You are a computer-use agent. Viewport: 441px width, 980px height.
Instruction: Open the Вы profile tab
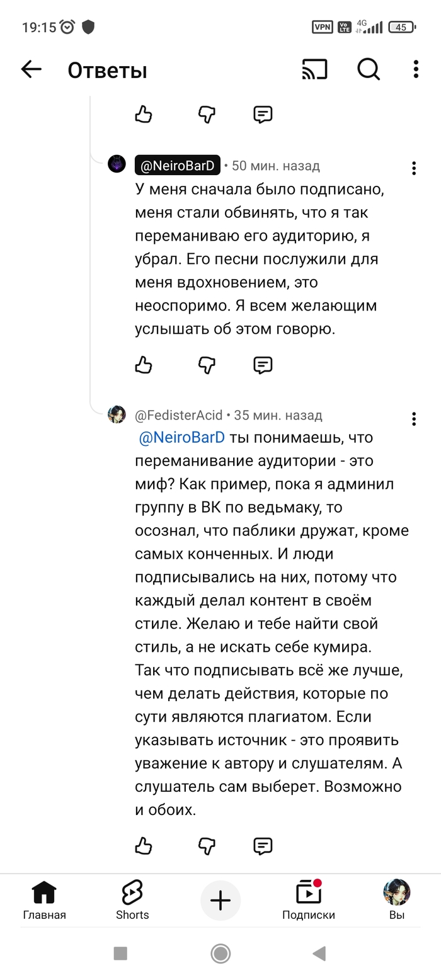[x=397, y=900]
